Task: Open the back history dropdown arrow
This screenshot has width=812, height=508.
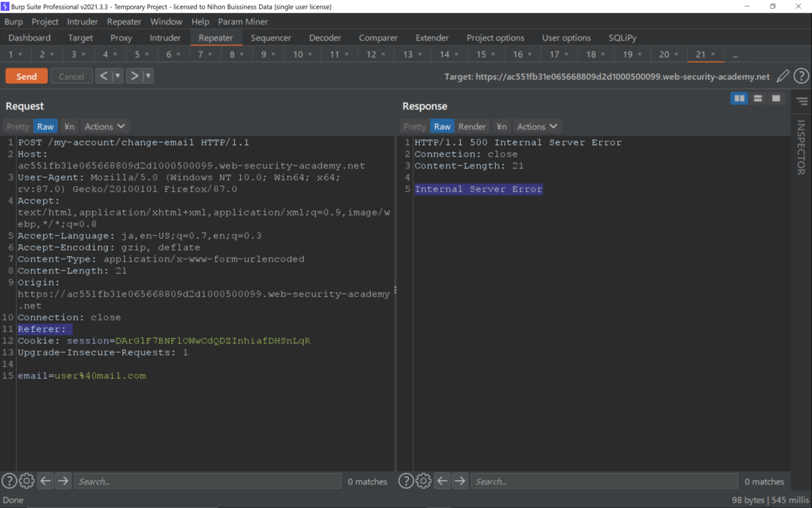Action: coord(117,76)
